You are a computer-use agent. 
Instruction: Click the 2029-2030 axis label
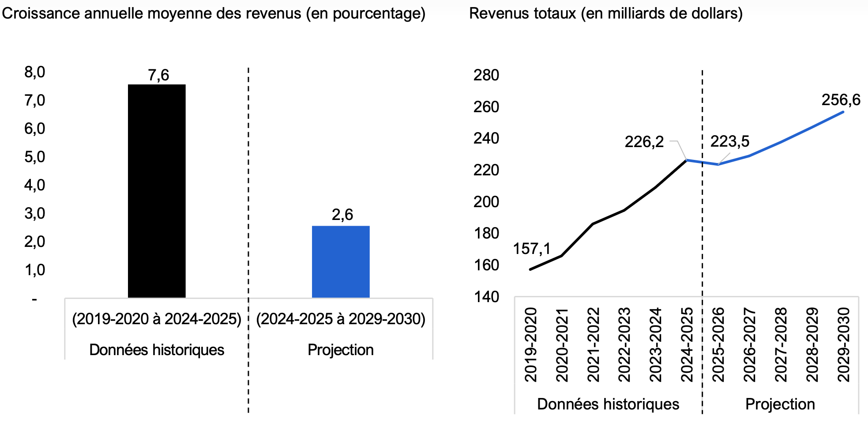[x=843, y=345]
